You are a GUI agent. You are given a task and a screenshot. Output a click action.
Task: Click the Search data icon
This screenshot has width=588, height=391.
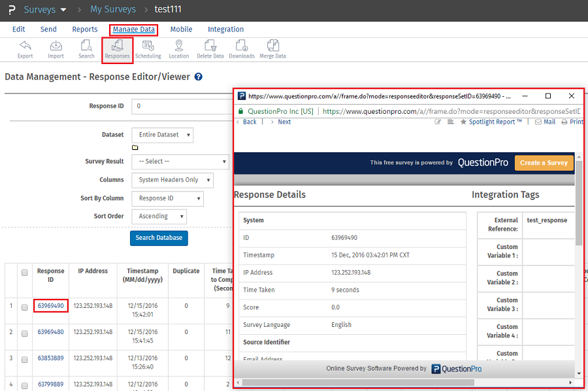tap(86, 49)
